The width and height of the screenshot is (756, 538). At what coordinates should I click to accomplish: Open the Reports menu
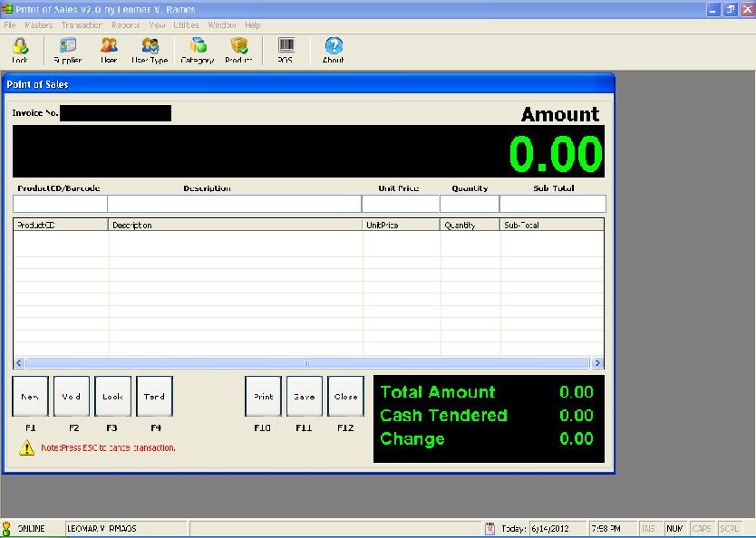[125, 24]
